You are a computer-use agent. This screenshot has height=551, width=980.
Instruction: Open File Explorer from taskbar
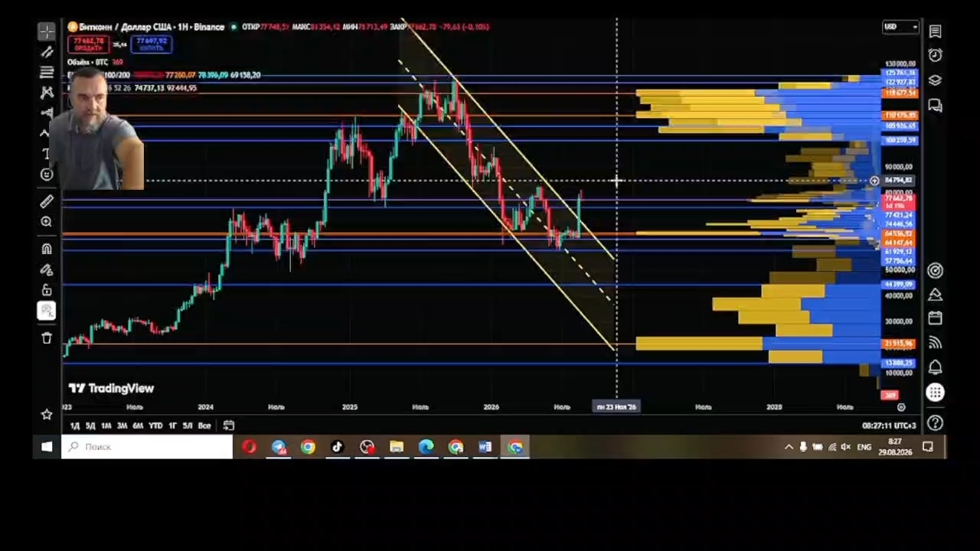[x=397, y=447]
